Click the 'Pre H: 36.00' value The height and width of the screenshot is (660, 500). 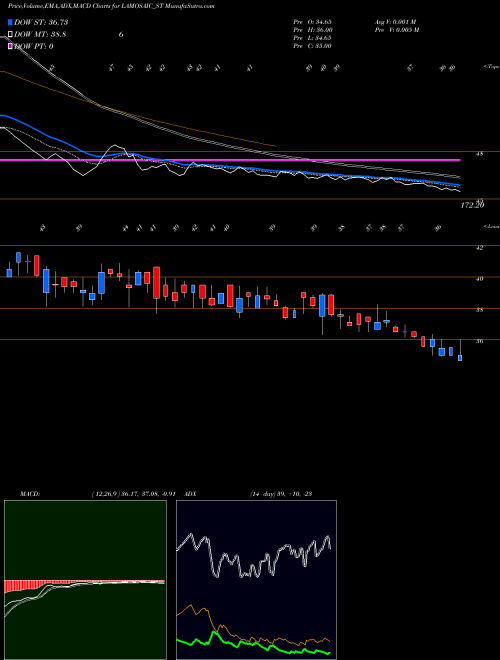pyautogui.click(x=313, y=30)
